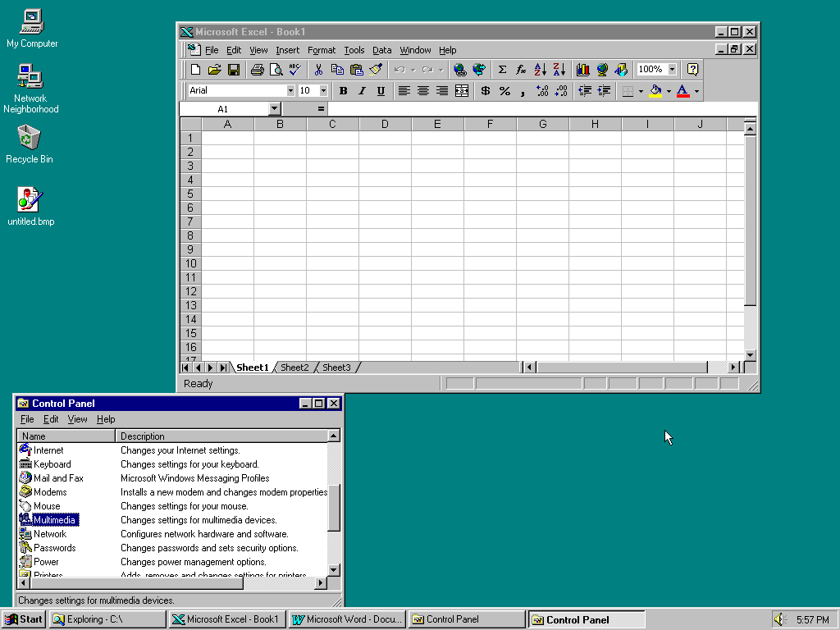
Task: Click the Insert Hyperlink globe icon
Action: coord(459,70)
